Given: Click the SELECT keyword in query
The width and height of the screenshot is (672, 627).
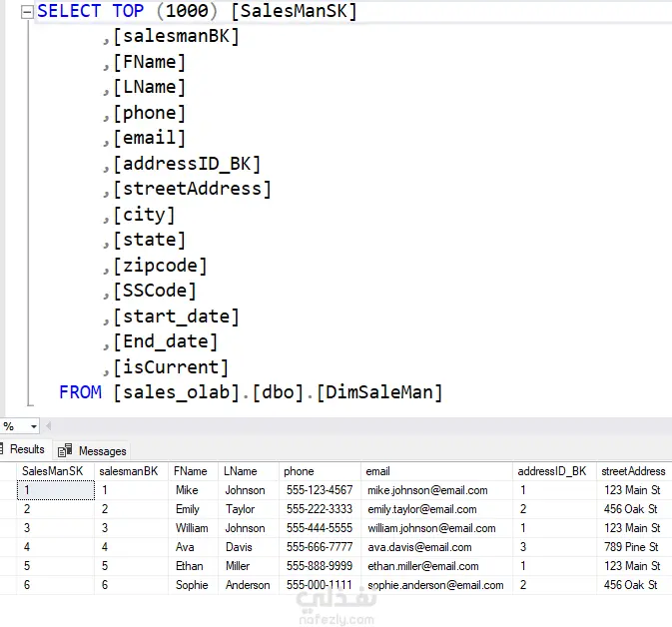Looking at the screenshot, I should tap(69, 11).
